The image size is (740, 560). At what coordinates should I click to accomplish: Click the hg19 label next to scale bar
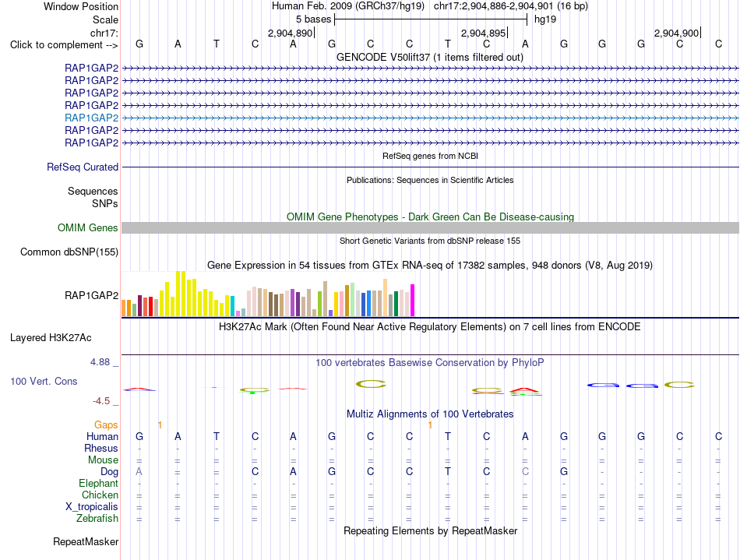pyautogui.click(x=545, y=19)
